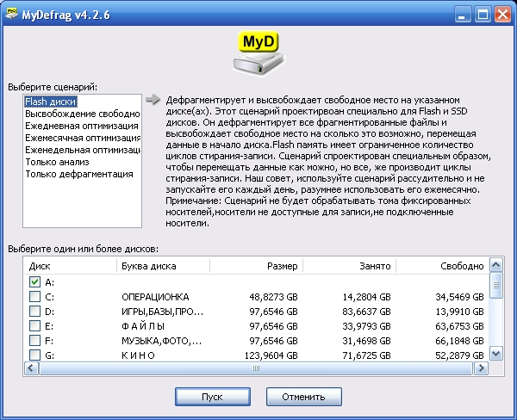Check the E: drive checkbox

pyautogui.click(x=34, y=326)
